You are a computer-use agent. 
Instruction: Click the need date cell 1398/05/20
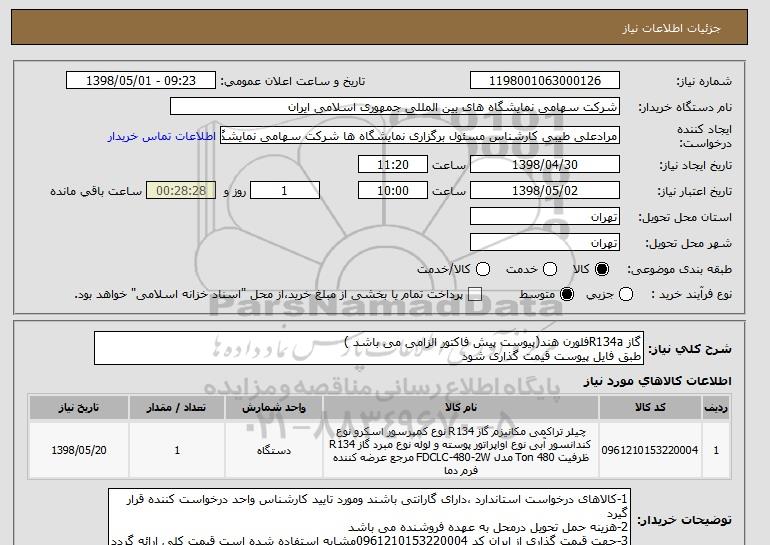[x=79, y=450]
